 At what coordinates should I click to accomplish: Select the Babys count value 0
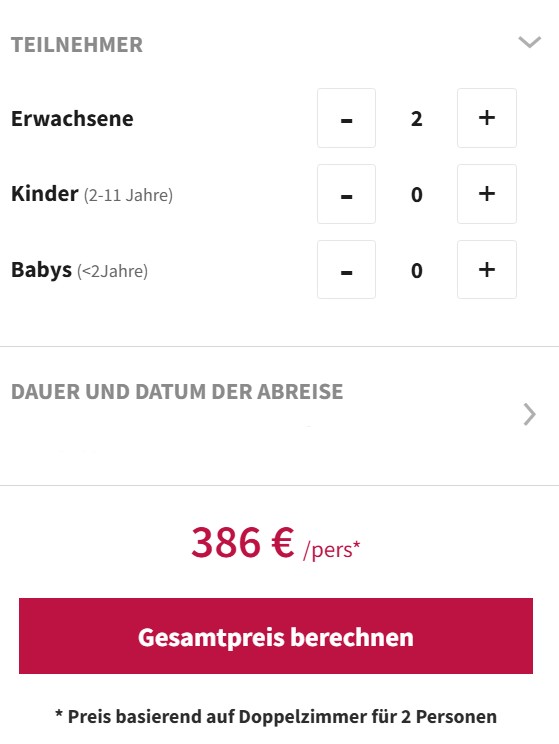(x=417, y=270)
